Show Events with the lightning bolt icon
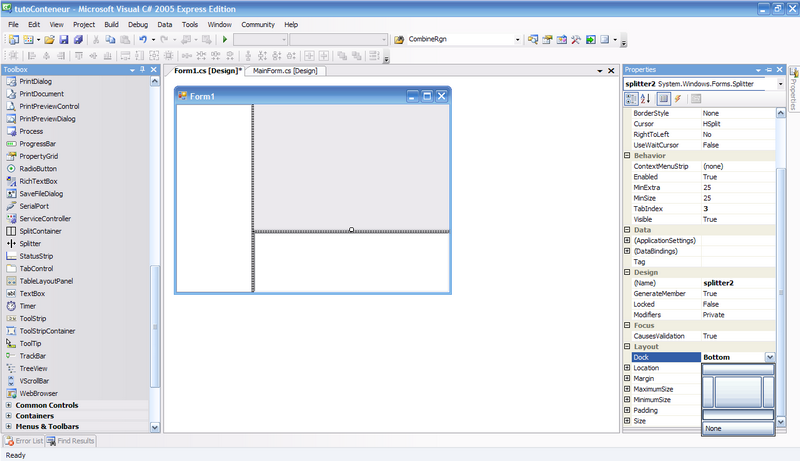Screen dimensions: 800x461 tap(678, 98)
